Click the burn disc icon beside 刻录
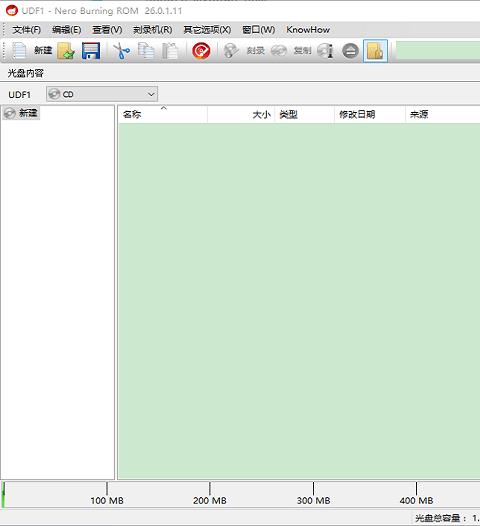 click(231, 51)
